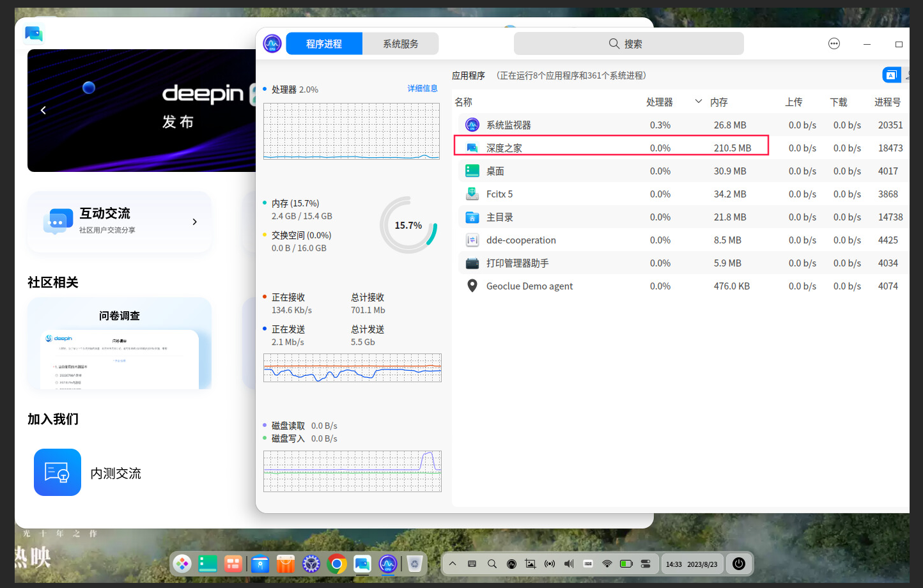Viewport: 923px width, 588px height.
Task: Toggle Wi-Fi from the system tray
Action: (x=607, y=564)
